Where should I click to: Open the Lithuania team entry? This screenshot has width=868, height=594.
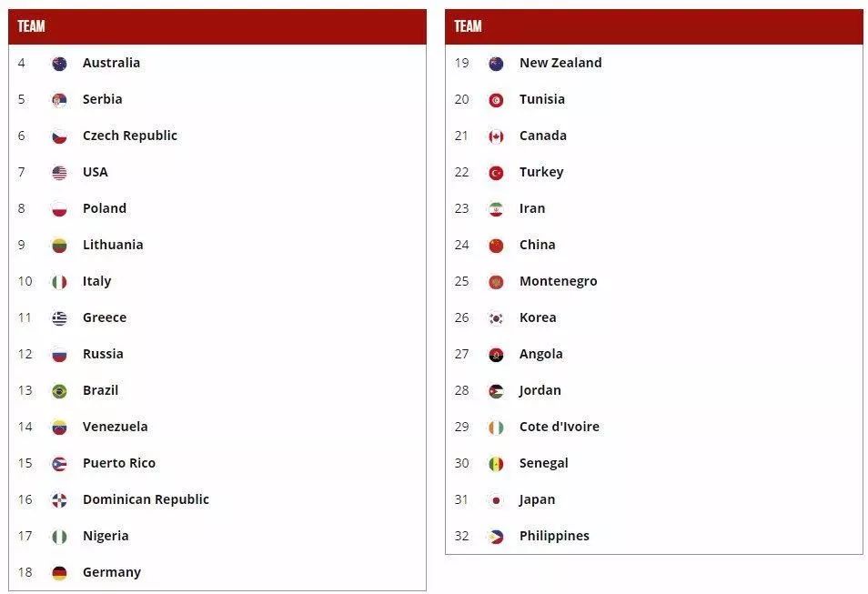click(x=217, y=245)
